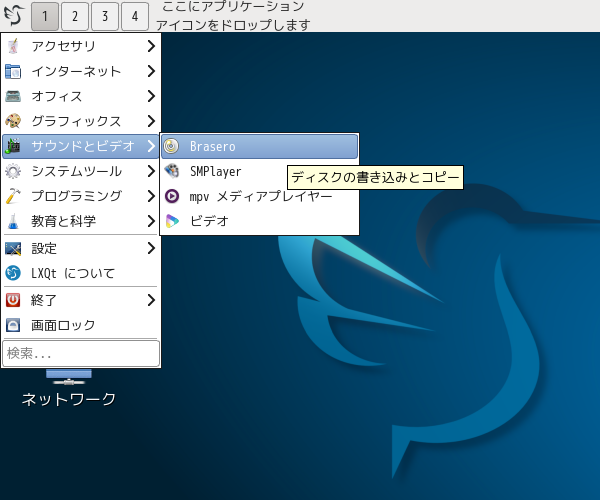Expand the 教育と科学 submenu arrow
The image size is (600, 500).
pos(151,221)
